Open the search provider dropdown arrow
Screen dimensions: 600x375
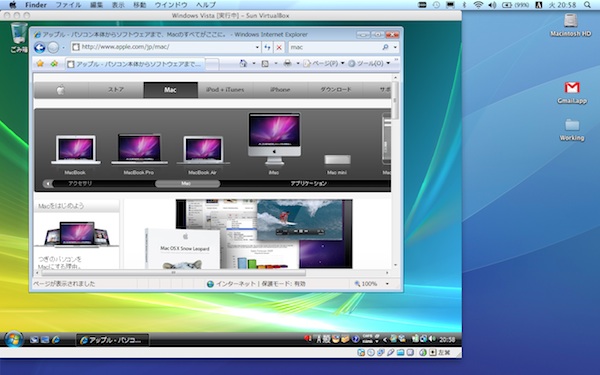tap(395, 47)
